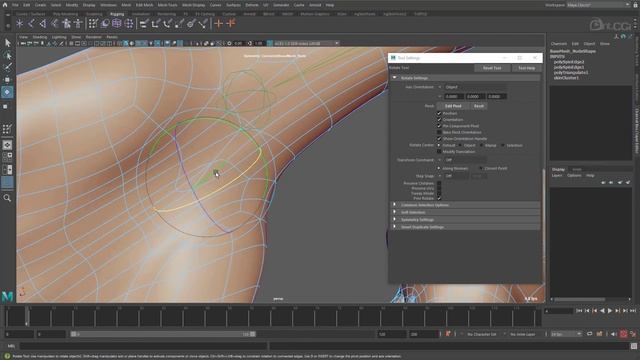This screenshot has height=360, width=640.
Task: Open the Step Snap dropdown
Action: tap(456, 176)
